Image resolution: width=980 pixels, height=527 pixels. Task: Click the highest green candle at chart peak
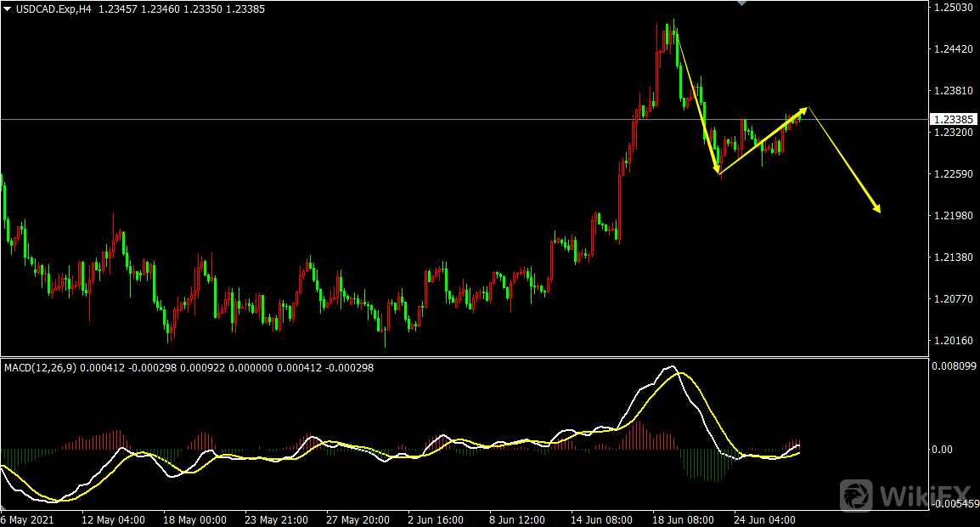tap(673, 32)
